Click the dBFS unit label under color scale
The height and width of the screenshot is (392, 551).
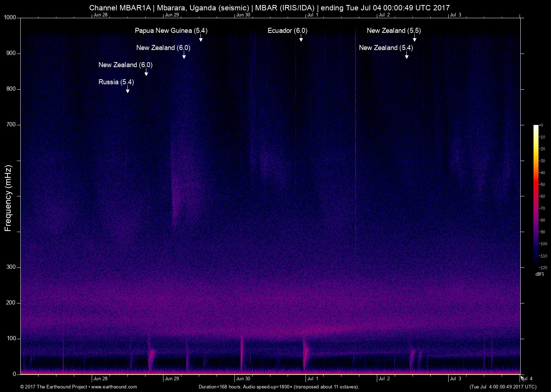point(540,274)
